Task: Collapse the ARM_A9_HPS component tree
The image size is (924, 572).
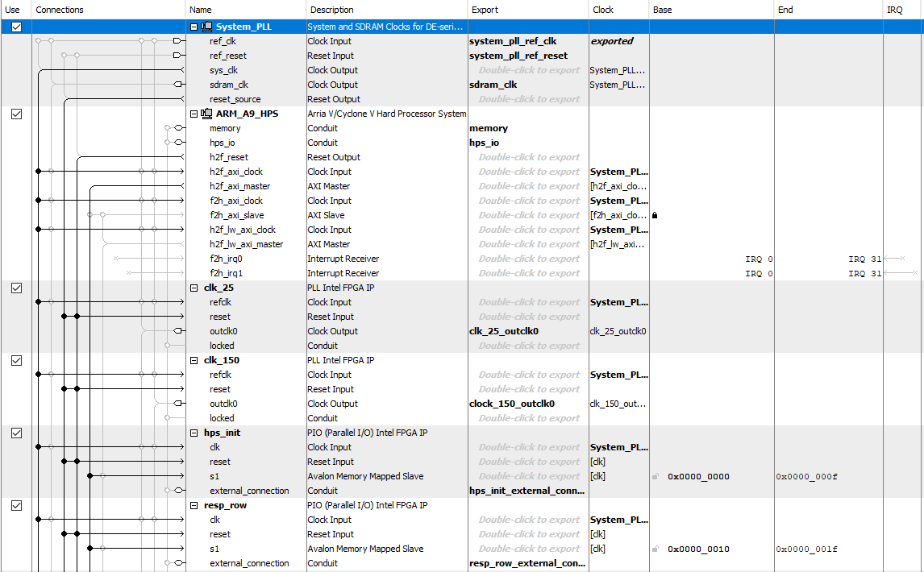Action: coord(194,114)
